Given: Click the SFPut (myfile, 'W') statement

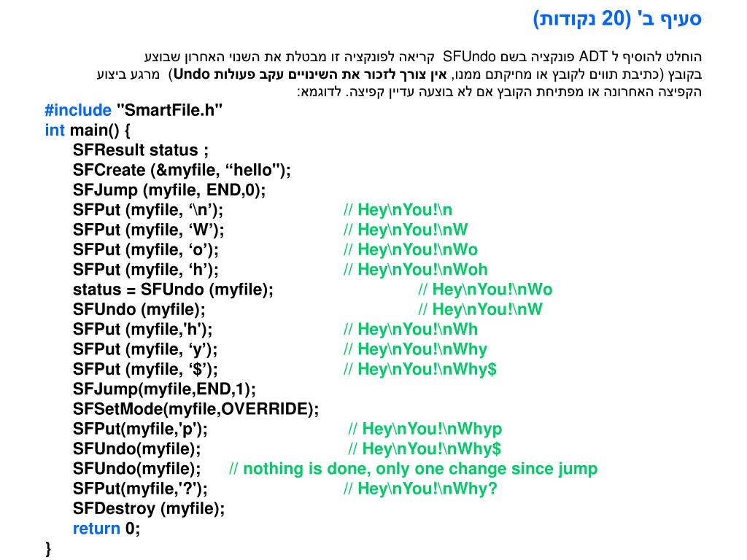Looking at the screenshot, I should [x=148, y=230].
